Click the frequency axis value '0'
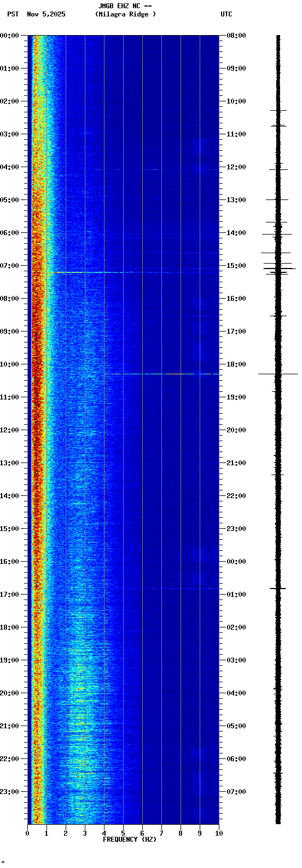302x868 pixels. [x=27, y=833]
